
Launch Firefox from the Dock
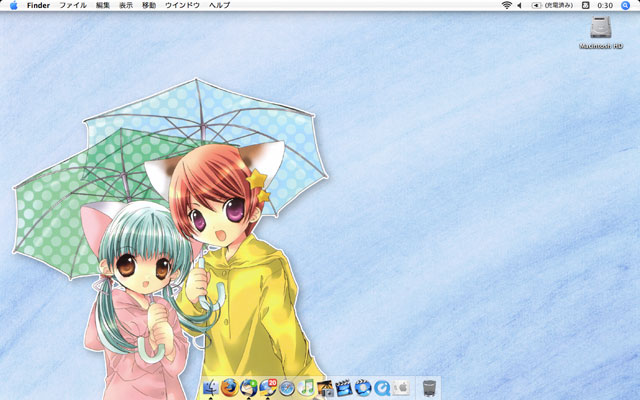[x=230, y=387]
